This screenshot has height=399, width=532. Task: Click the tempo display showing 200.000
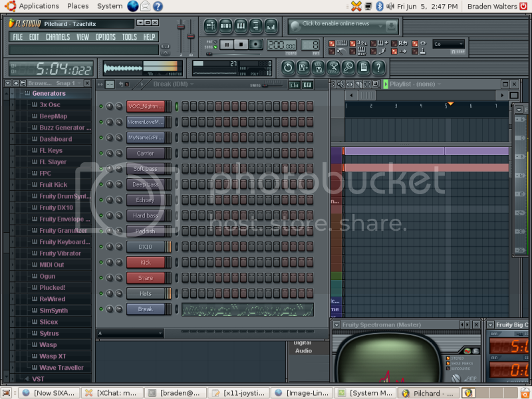[x=281, y=45]
